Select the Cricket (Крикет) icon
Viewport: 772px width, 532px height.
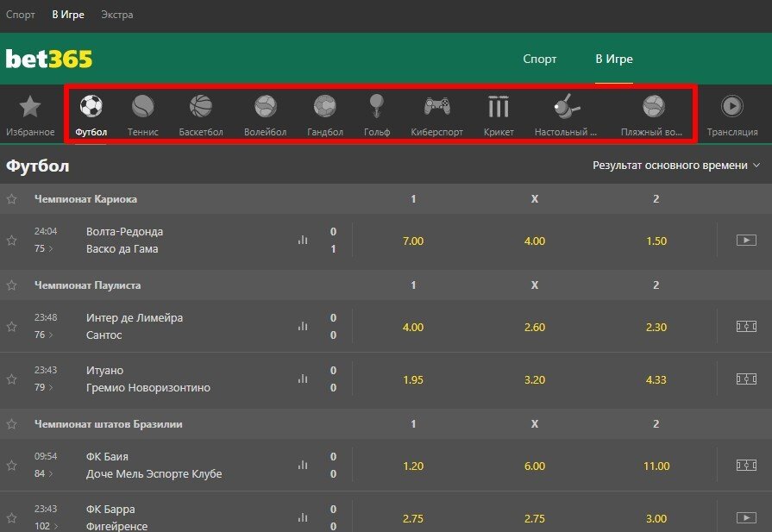pos(499,107)
